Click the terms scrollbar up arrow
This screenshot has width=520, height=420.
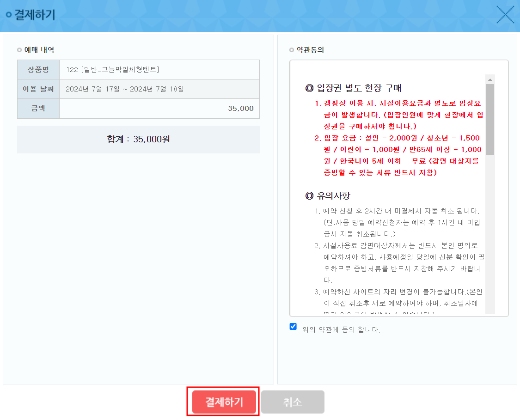[x=490, y=79]
